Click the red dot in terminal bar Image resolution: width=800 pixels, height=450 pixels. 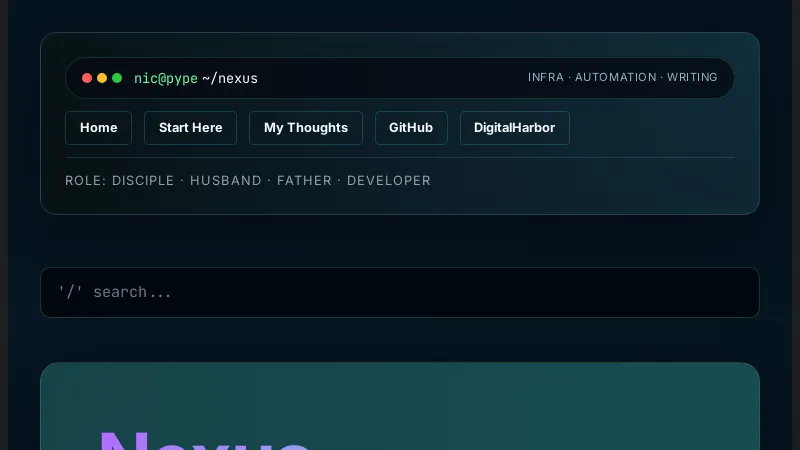point(87,78)
